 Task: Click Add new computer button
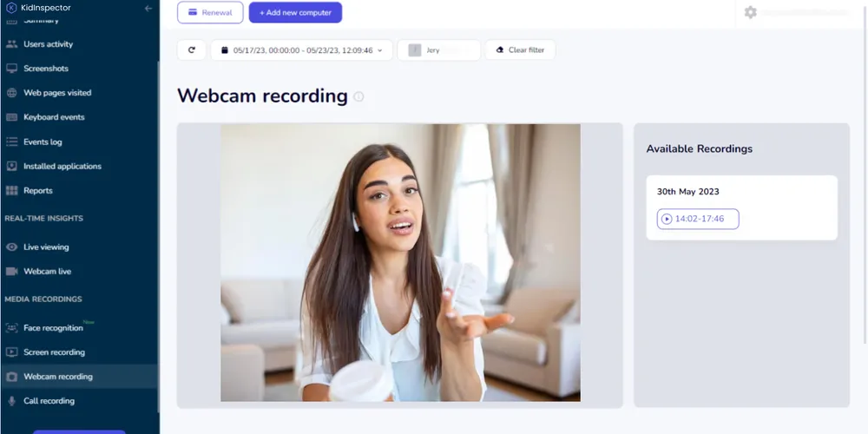(295, 13)
